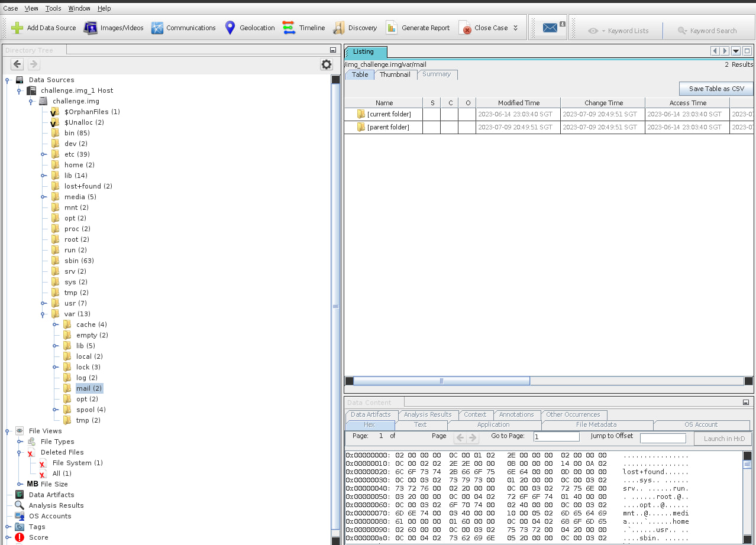The image size is (756, 545).
Task: Open the Tools menu
Action: point(53,8)
